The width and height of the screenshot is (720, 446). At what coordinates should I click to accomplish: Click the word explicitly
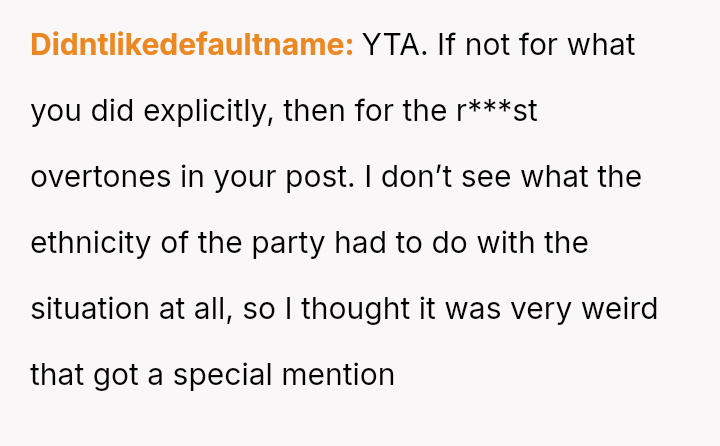tap(208, 111)
